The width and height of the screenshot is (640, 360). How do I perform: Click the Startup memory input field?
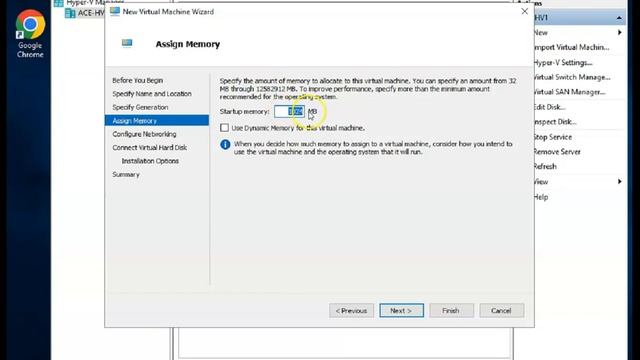(289, 111)
